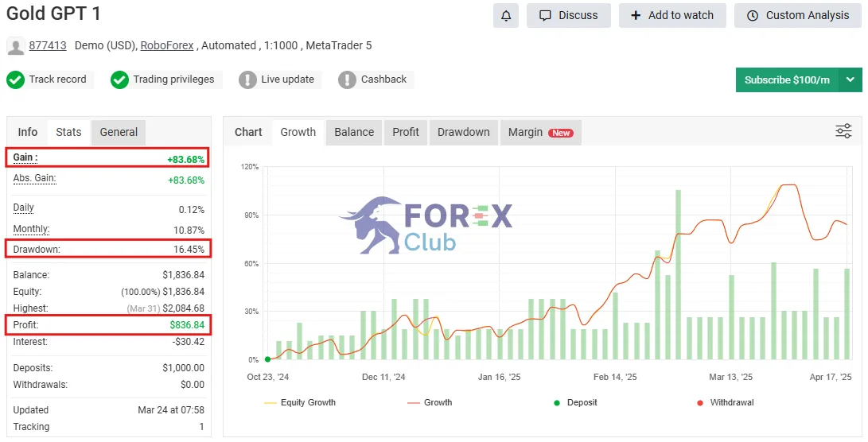868x442 pixels.
Task: Open Custom Analysis options
Action: 798,15
